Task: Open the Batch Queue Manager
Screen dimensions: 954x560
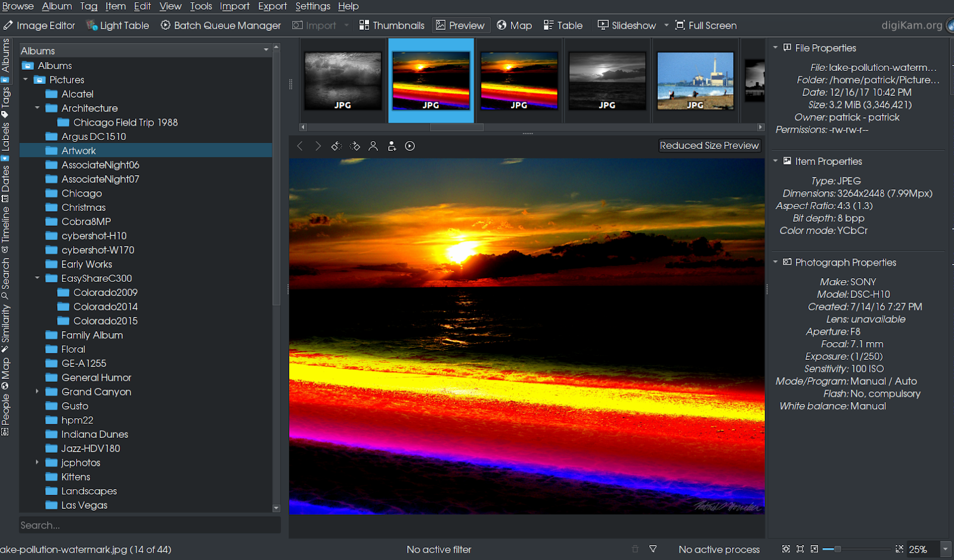Action: [221, 25]
